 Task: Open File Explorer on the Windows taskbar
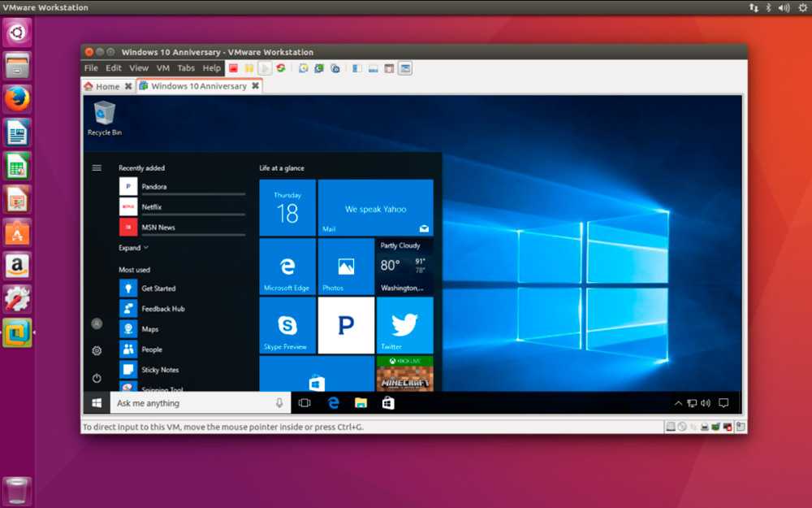pyautogui.click(x=361, y=403)
